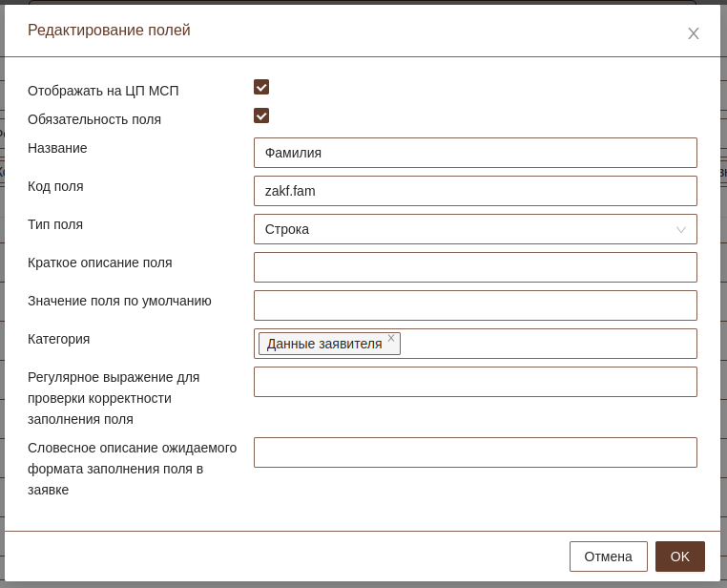Uncheck the Отображать на ЦП МСП checkbox
Image resolution: width=727 pixels, height=588 pixels.
tap(261, 87)
